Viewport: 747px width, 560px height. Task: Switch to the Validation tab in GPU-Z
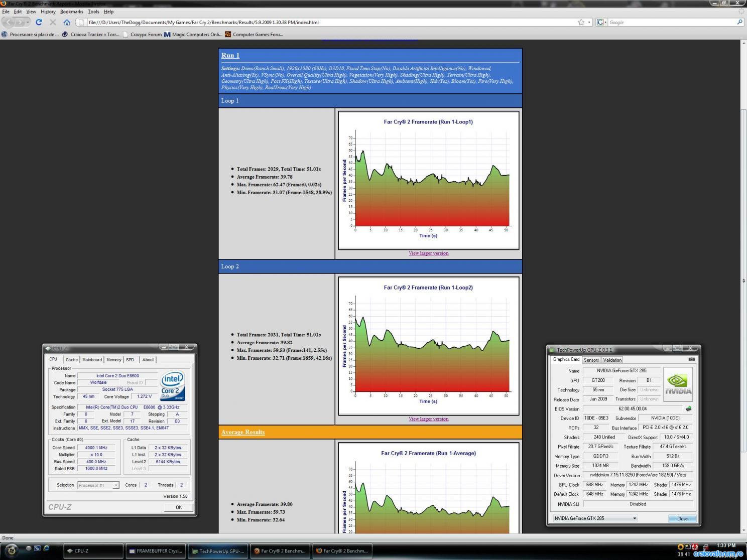[x=612, y=360]
